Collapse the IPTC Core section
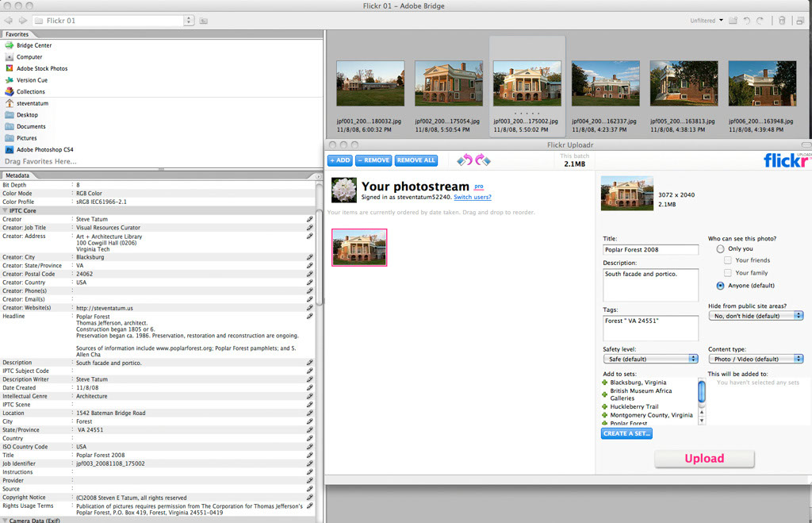This screenshot has height=523, width=812. [6, 211]
